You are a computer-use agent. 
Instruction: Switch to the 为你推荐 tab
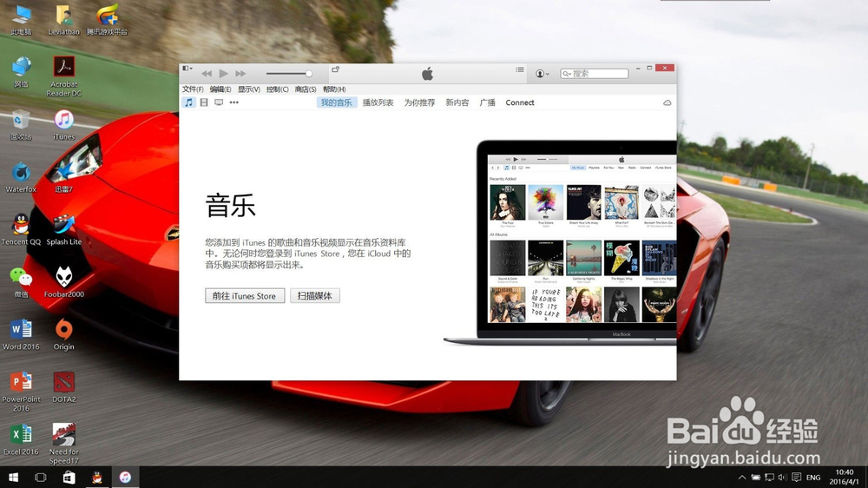(x=419, y=102)
